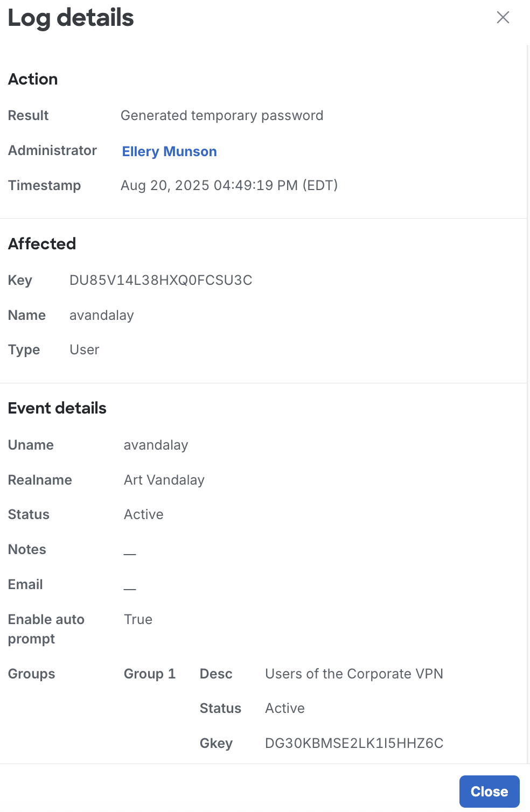Click the Timestamp value

[229, 185]
